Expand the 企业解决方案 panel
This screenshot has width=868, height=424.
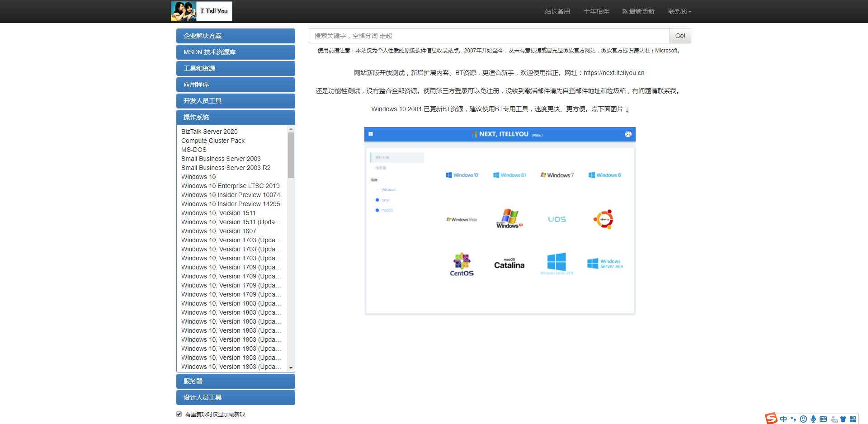click(236, 36)
